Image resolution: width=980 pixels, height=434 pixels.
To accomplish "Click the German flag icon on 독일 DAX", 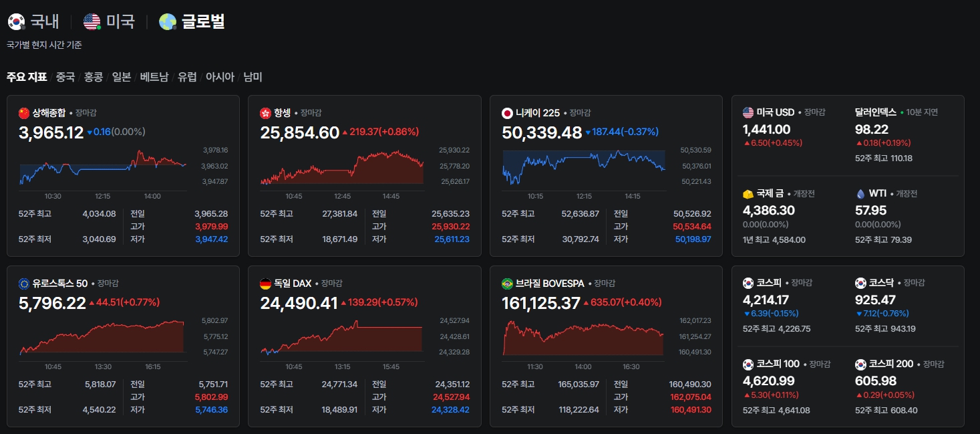I will (265, 284).
